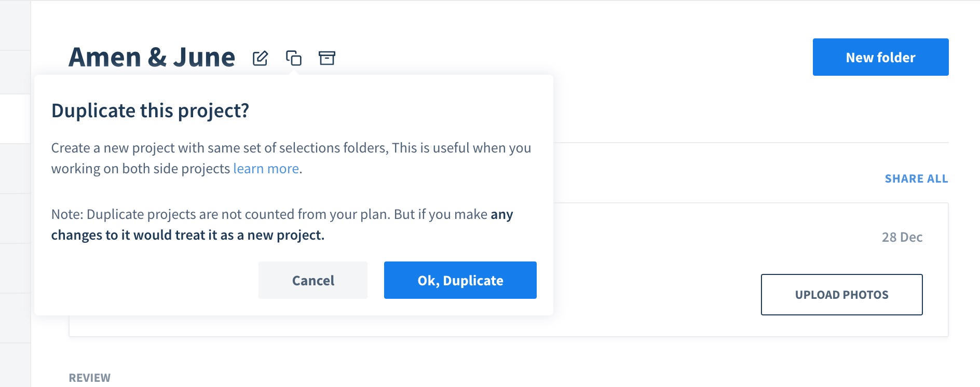
Task: Confirm with Ok, Duplicate button
Action: click(x=460, y=280)
